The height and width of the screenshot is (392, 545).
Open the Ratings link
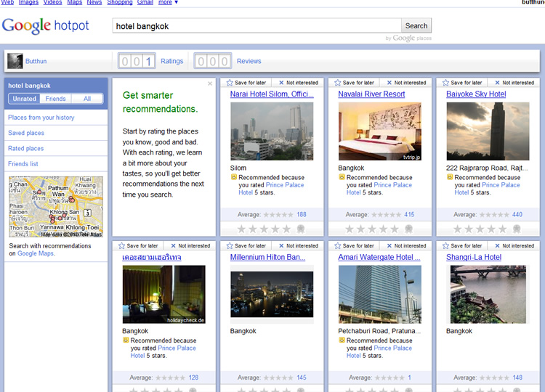pyautogui.click(x=171, y=61)
